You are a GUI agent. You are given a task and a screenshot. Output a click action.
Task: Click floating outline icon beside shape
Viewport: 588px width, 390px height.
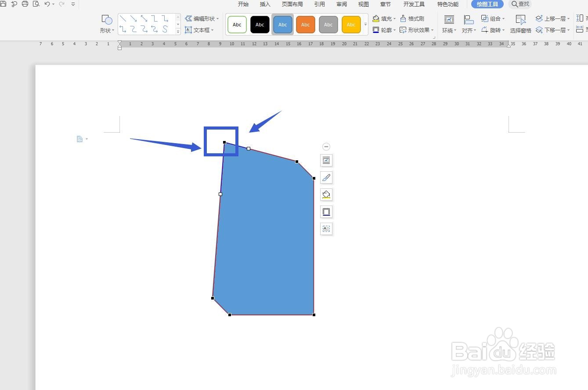click(326, 212)
